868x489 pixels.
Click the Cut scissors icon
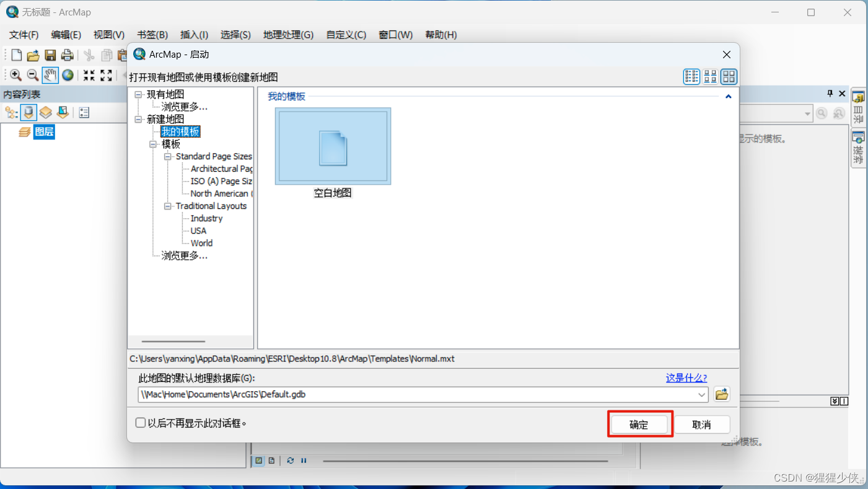[x=89, y=55]
